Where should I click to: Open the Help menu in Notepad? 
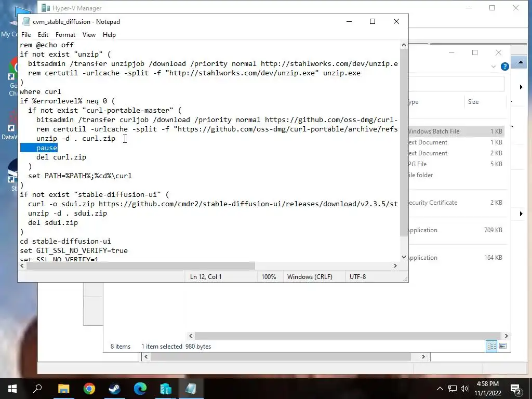109,35
